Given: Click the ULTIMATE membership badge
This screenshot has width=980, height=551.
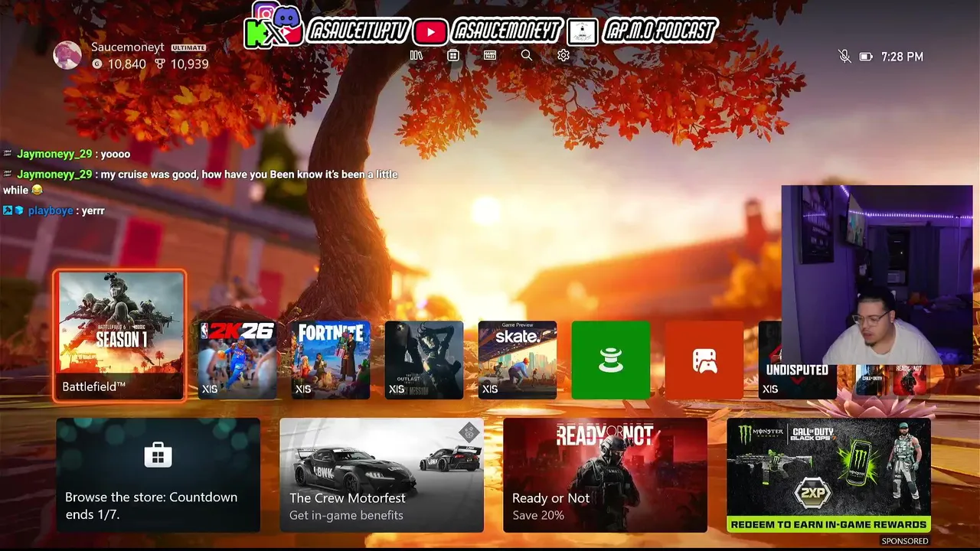Looking at the screenshot, I should pyautogui.click(x=188, y=47).
